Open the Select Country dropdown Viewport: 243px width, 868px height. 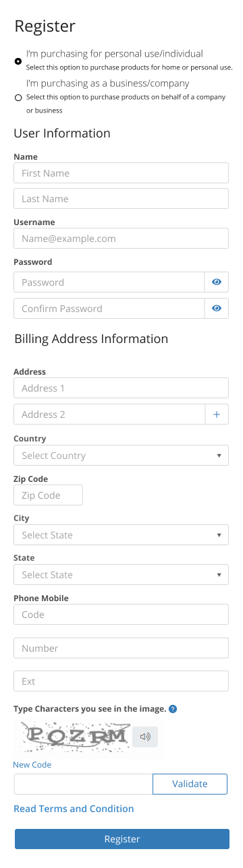122,456
